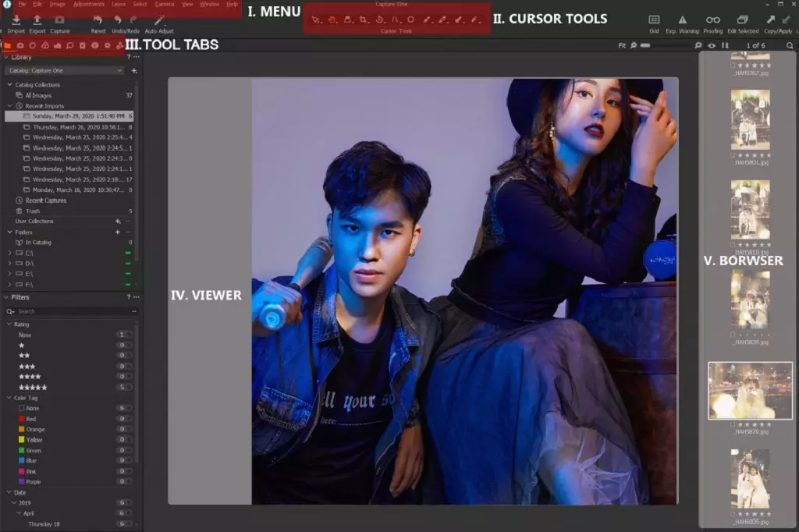Click the Capture camera toolbar icon

coord(59,20)
